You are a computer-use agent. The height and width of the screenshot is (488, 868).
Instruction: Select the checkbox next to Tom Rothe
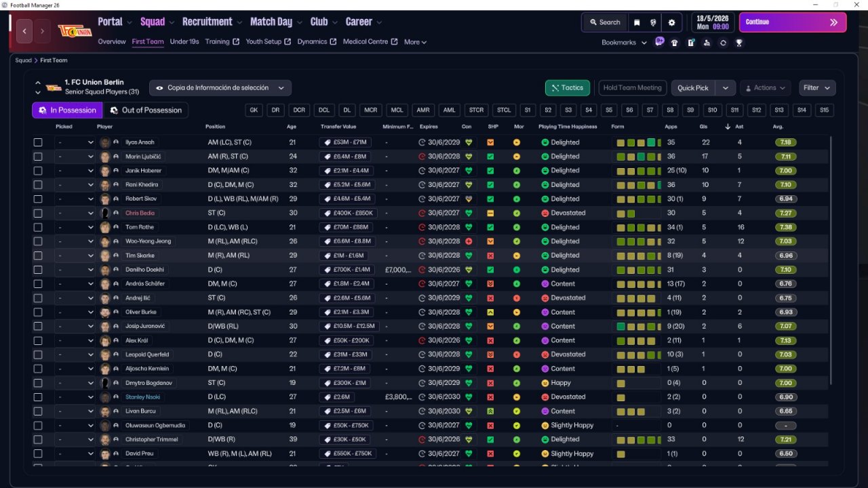click(x=38, y=227)
